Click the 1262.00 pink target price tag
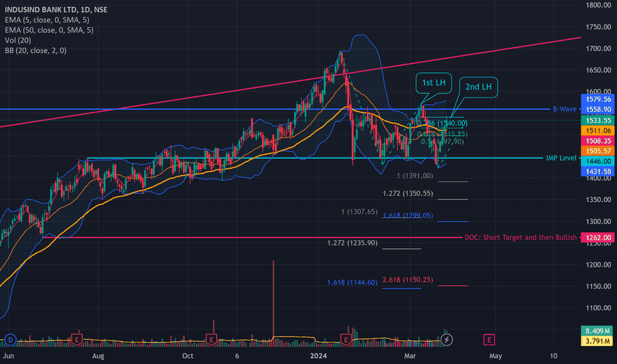617x364 pixels. pos(598,238)
